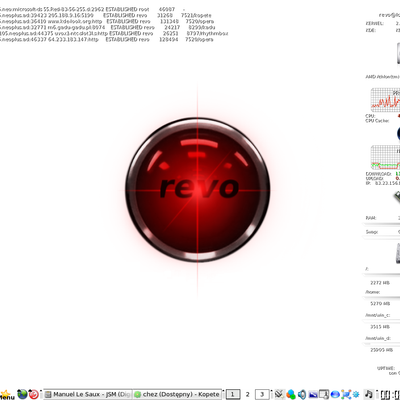This screenshot has height=400, width=400.
Task: Go to virtual desktop 3
Action: [262, 394]
